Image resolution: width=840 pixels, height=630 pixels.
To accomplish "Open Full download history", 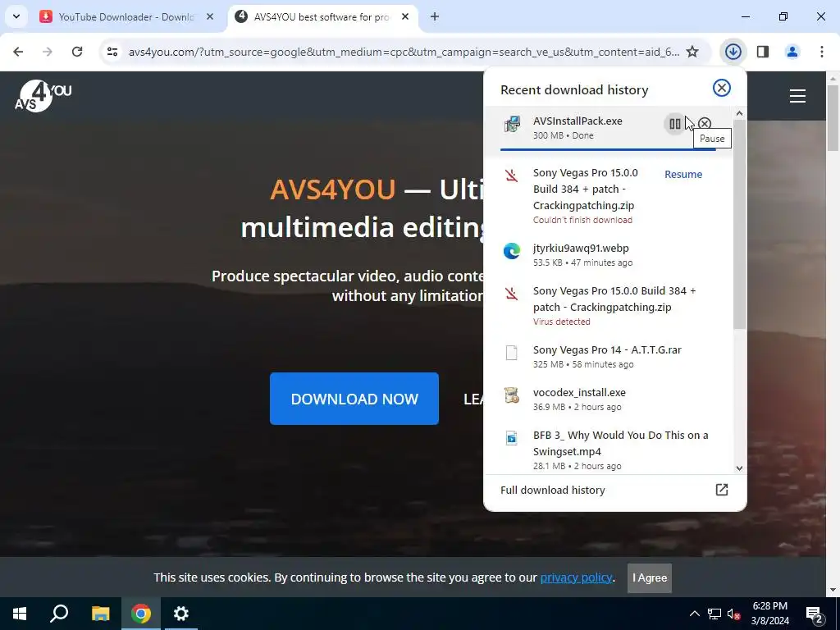I will (615, 491).
